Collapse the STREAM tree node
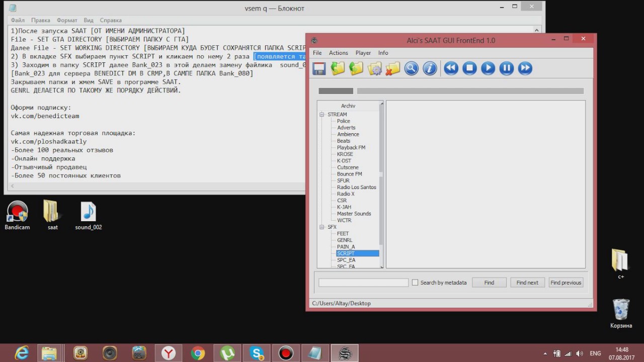The width and height of the screenshot is (644, 362). (322, 114)
